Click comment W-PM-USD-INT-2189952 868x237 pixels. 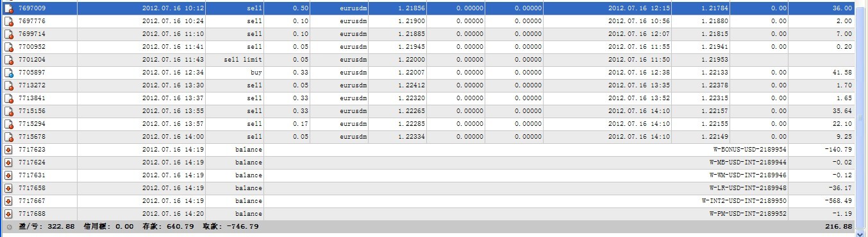[x=749, y=214]
